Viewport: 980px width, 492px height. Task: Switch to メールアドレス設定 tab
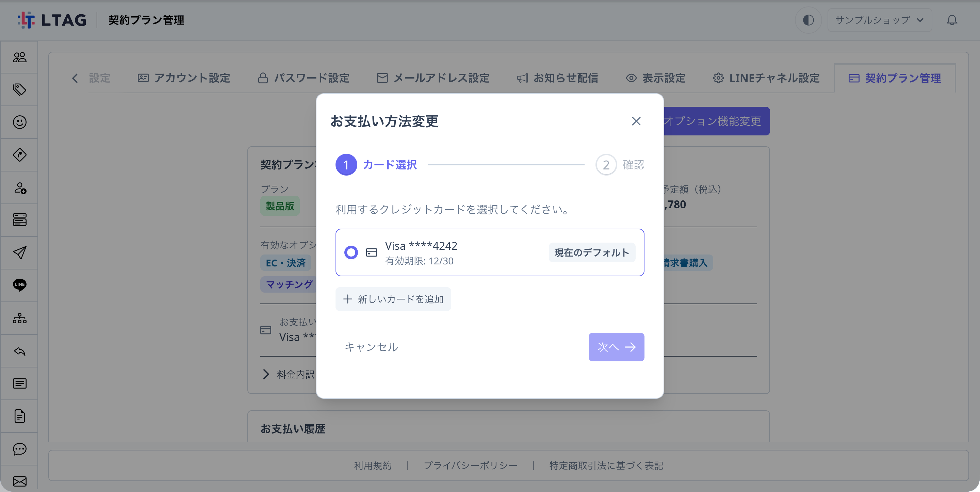433,78
